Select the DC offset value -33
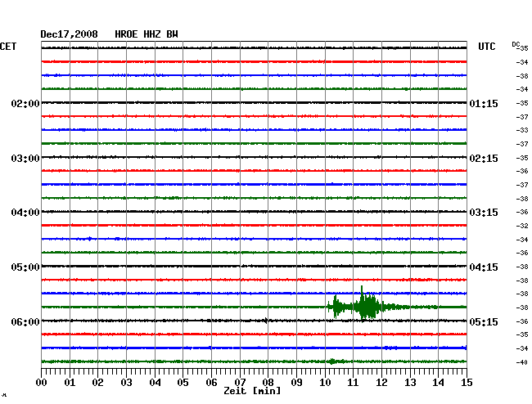Screen dimensions: 532x404 522,130
